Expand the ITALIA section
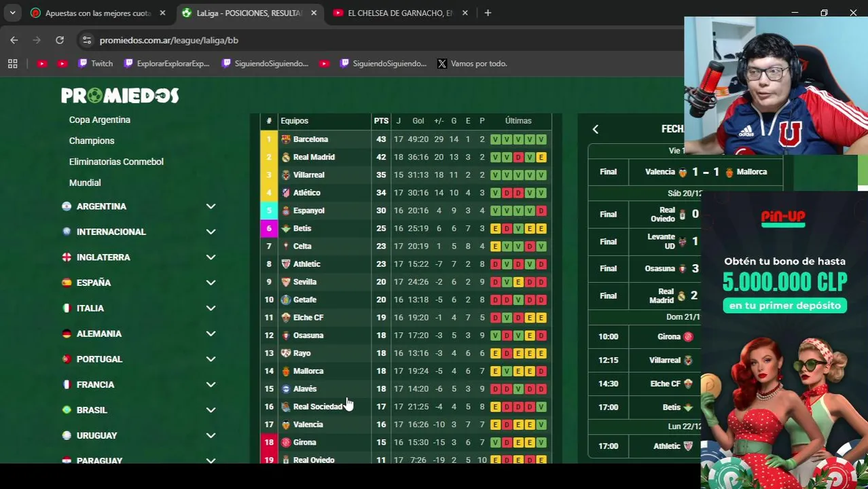Image resolution: width=868 pixels, height=489 pixels. pyautogui.click(x=139, y=308)
